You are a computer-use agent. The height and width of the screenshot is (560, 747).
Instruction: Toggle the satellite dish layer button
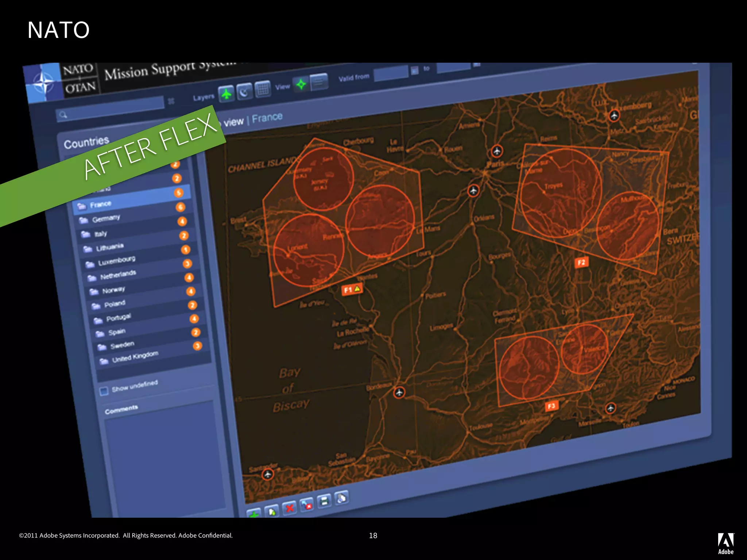click(244, 91)
